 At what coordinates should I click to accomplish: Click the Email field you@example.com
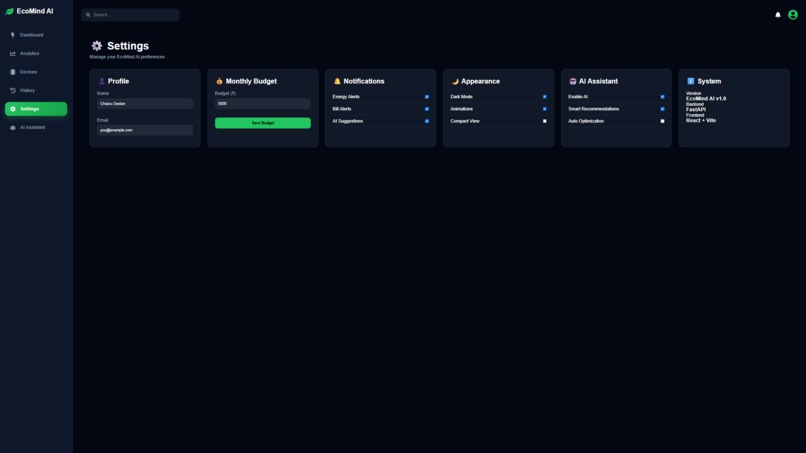[145, 130]
